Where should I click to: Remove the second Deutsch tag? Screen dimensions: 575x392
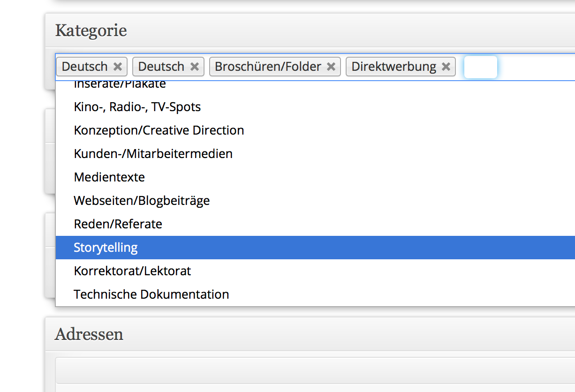click(x=194, y=67)
